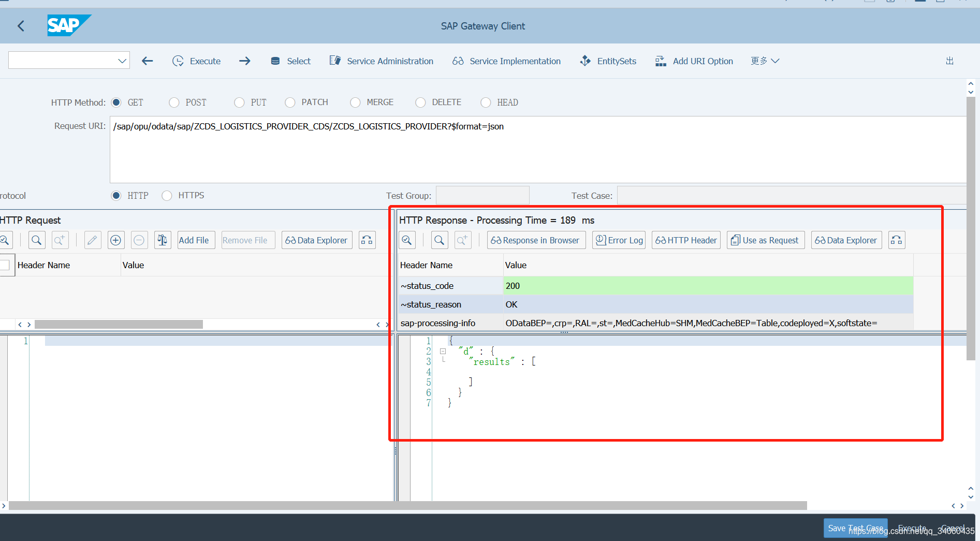980x541 pixels.
Task: Select HEAD HTTP method
Action: [486, 103]
